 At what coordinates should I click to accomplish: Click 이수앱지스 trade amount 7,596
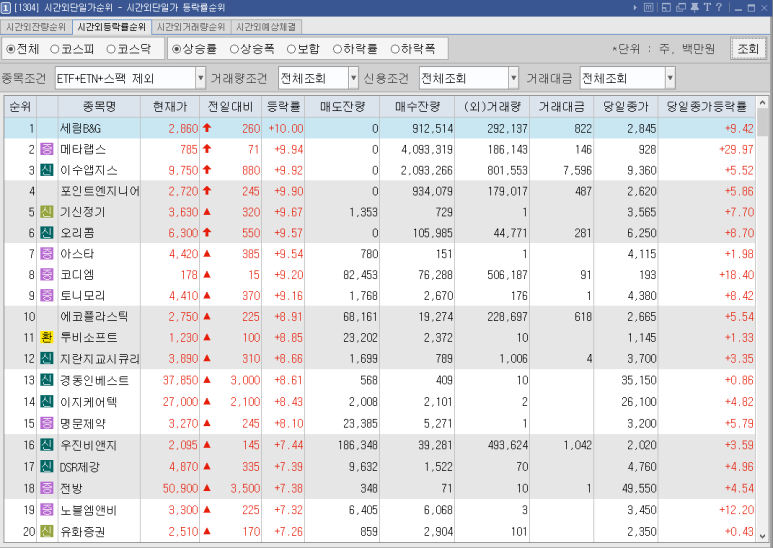577,171
